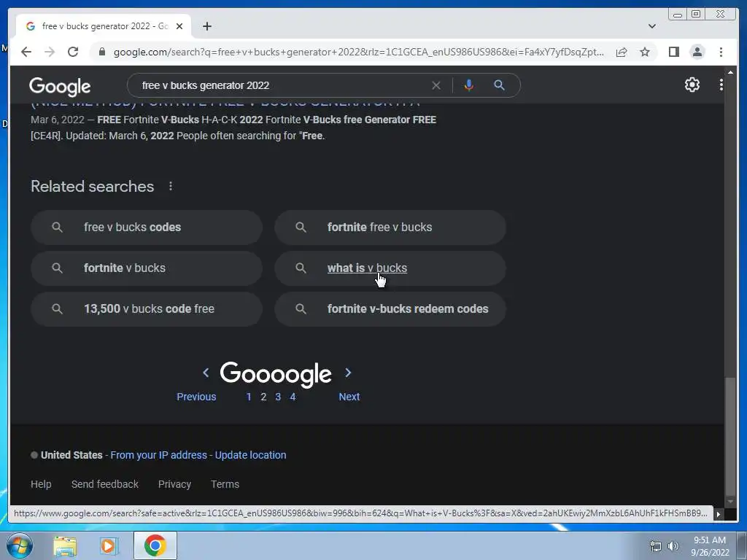The image size is (747, 560).
Task: Click the Google logo to go home
Action: pos(60,86)
